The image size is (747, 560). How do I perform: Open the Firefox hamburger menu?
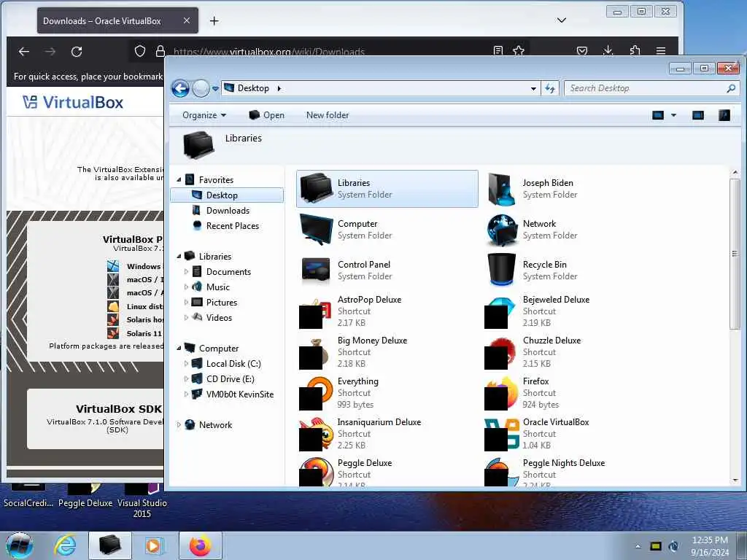(x=661, y=50)
